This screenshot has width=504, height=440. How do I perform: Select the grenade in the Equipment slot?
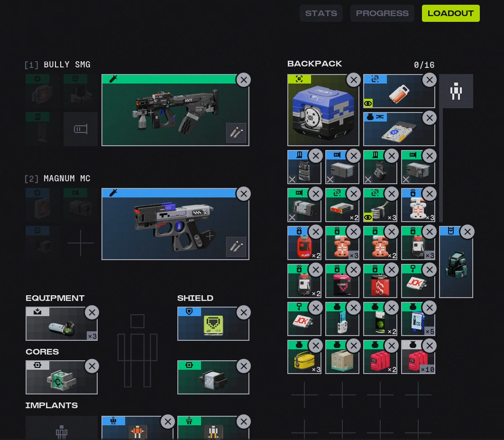pyautogui.click(x=61, y=327)
